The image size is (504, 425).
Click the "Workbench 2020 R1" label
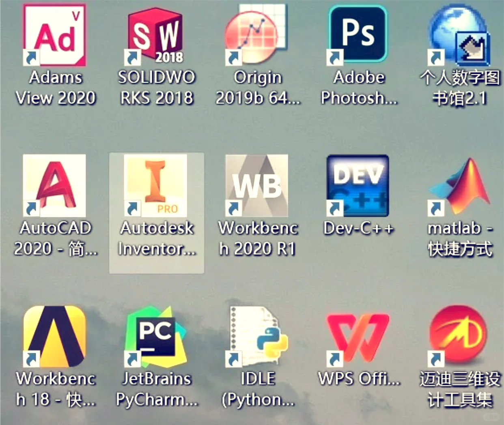(x=258, y=238)
